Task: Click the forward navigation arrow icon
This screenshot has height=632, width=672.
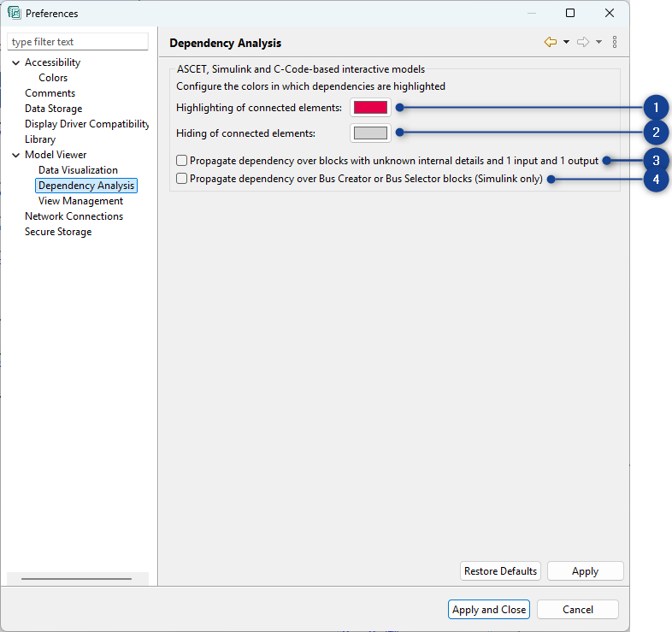Action: (x=583, y=42)
